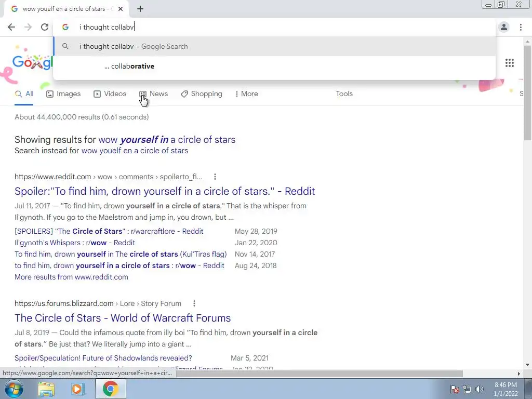This screenshot has width=532, height=399.
Task: Select the Chrome taskbar icon
Action: 111,389
